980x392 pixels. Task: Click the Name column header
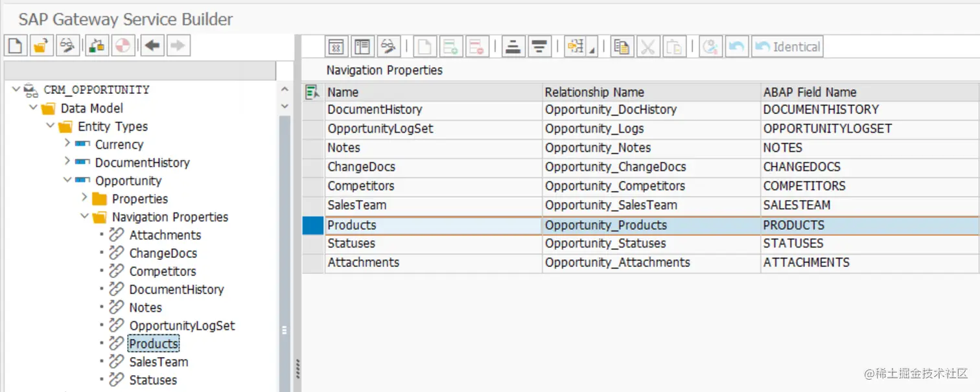click(x=433, y=92)
